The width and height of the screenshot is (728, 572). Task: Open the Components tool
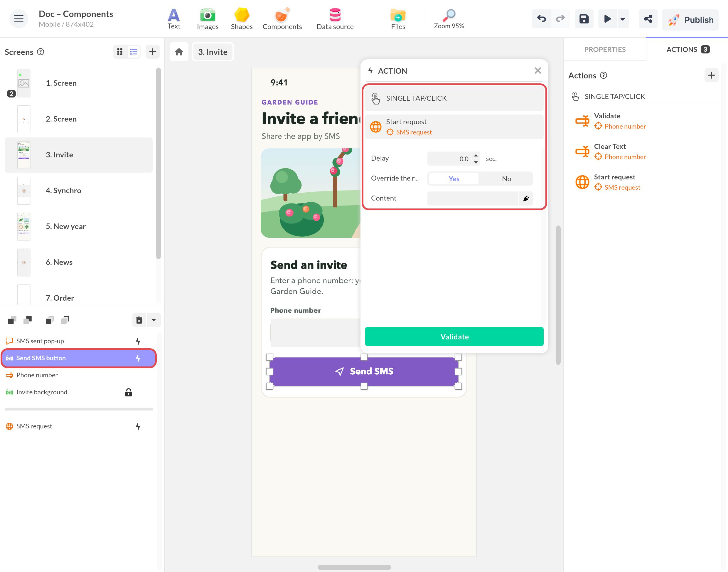coord(282,19)
